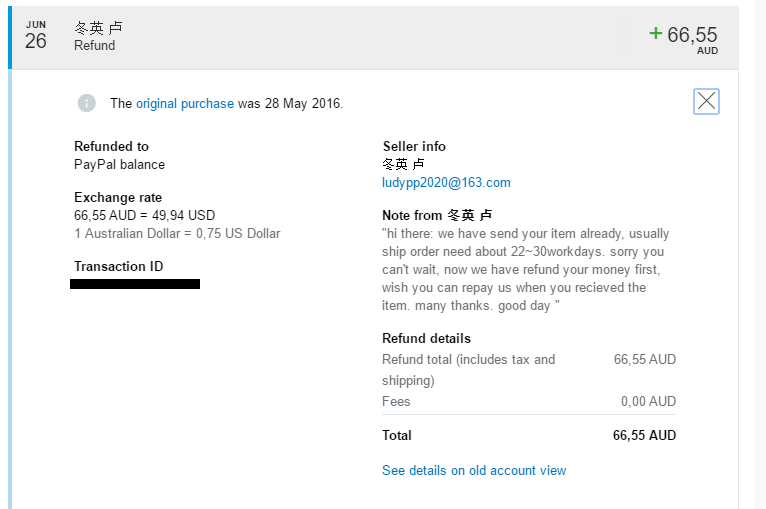Image resolution: width=766 pixels, height=509 pixels.
Task: Click the PayPal balance text
Action: pyautogui.click(x=119, y=165)
